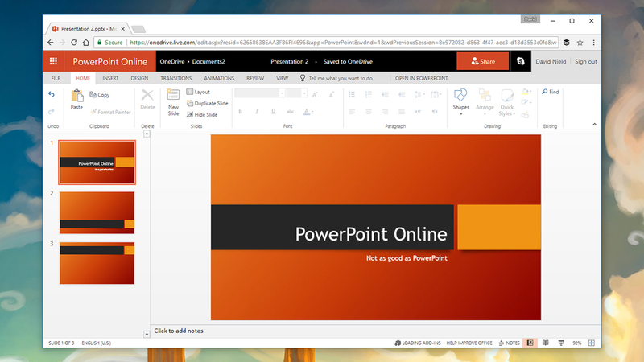Open Skype chat icon

pyautogui.click(x=520, y=61)
